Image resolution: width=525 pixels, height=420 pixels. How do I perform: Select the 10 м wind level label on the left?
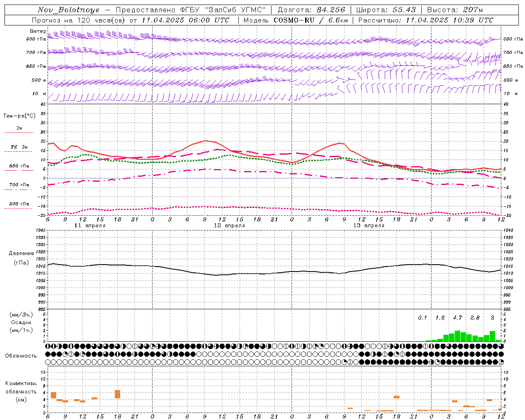pos(39,94)
